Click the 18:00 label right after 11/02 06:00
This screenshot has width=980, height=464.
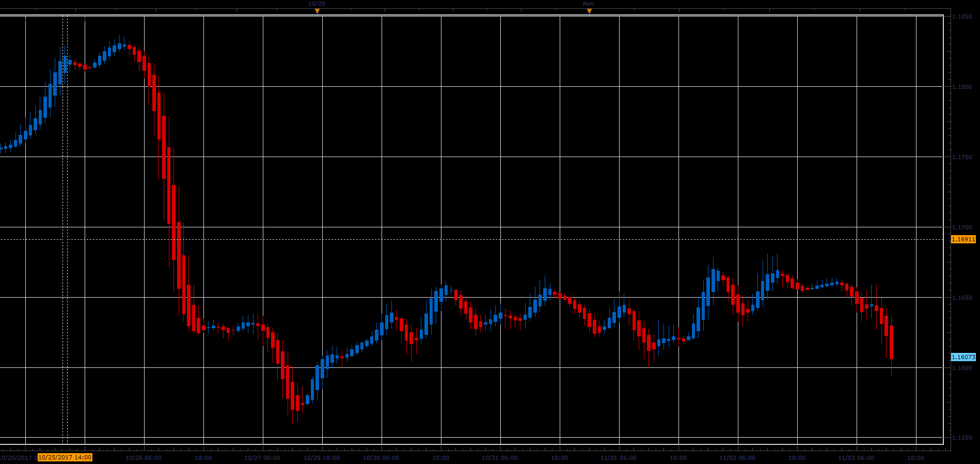797,458
